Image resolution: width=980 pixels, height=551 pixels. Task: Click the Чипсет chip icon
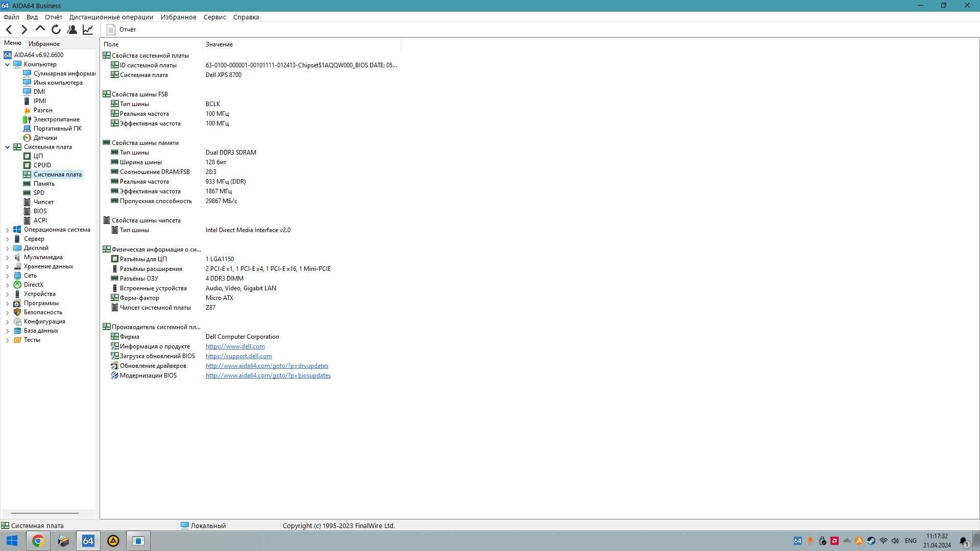(27, 202)
